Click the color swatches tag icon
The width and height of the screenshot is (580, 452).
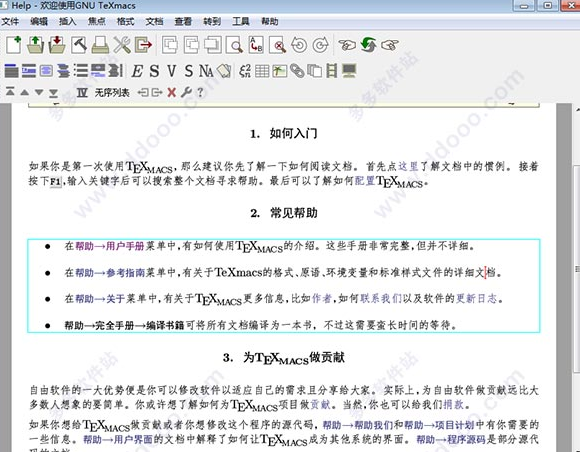pos(224,71)
